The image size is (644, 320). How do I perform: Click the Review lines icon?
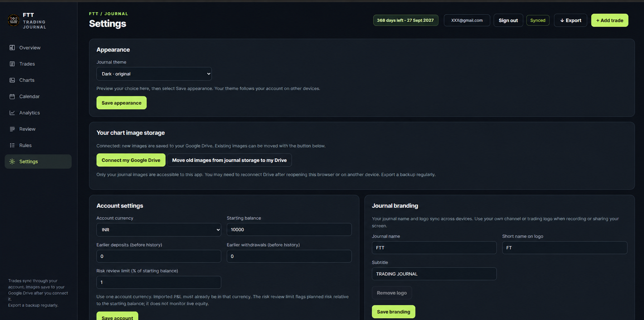point(12,129)
